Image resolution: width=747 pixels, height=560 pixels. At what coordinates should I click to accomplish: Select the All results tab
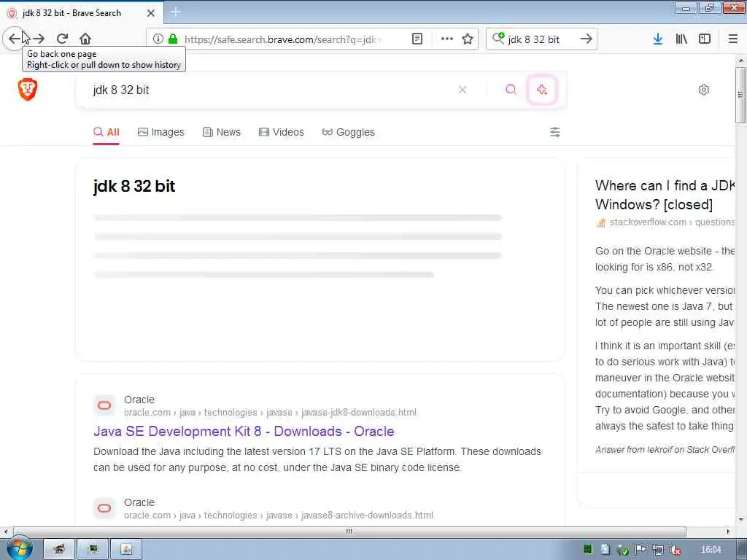coord(107,132)
